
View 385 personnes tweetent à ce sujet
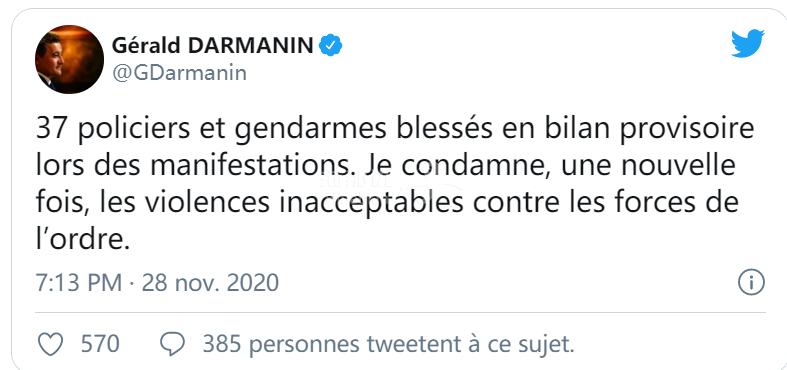pos(388,345)
